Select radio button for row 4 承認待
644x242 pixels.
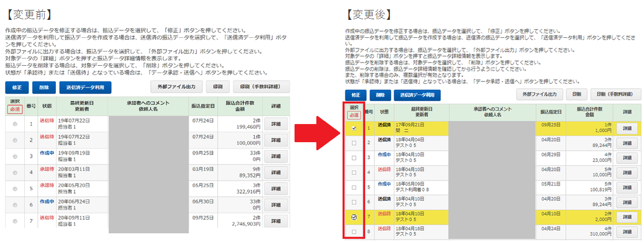coord(15,173)
